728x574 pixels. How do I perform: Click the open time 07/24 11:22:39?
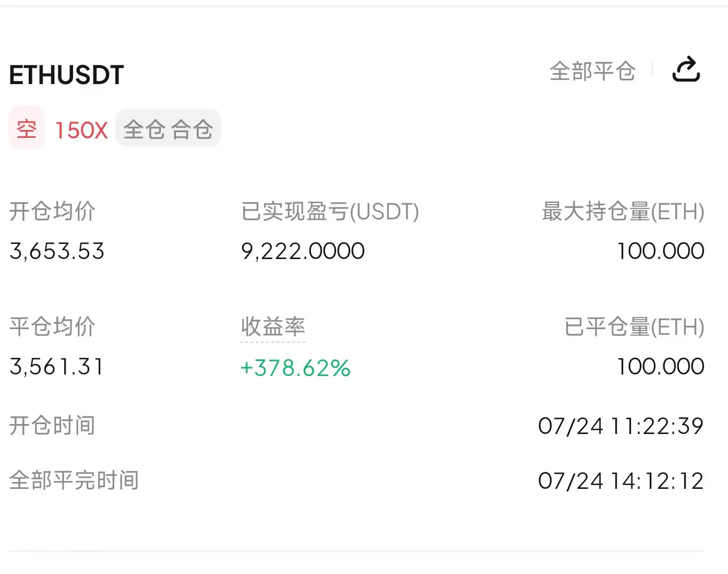[x=621, y=426]
